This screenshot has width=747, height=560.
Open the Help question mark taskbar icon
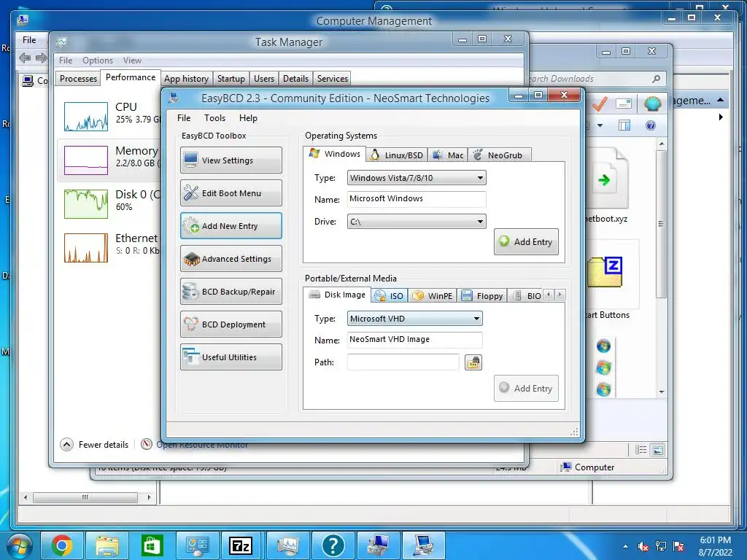tap(333, 545)
